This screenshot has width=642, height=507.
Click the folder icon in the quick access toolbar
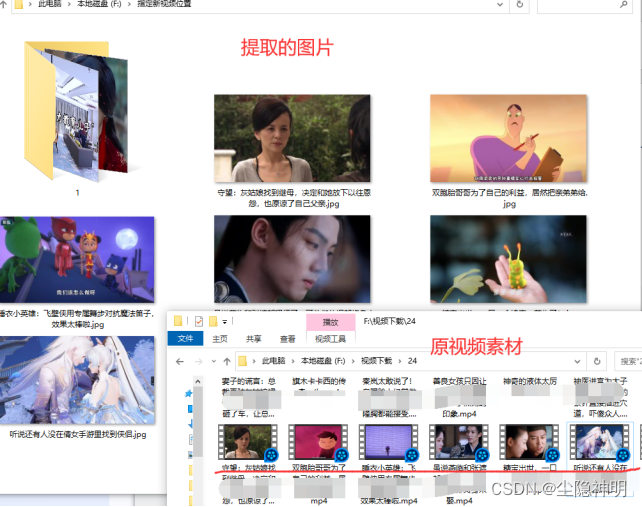pos(178,321)
